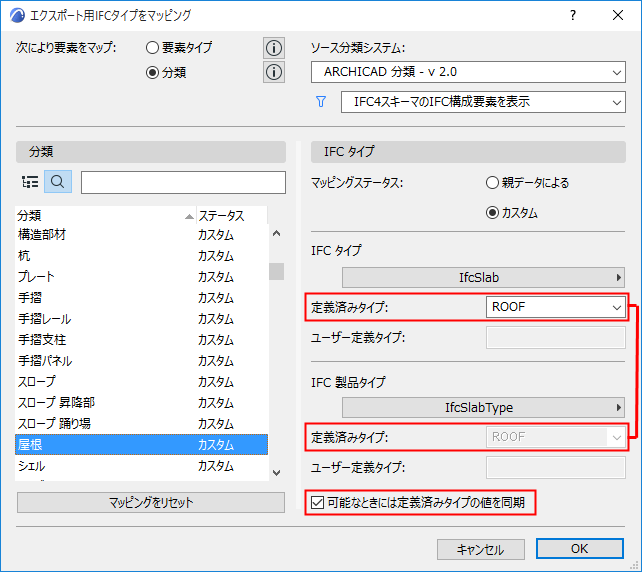Open the enabled ROOF 定義済みタイプ dropdown
642x572 pixels.
click(556, 307)
